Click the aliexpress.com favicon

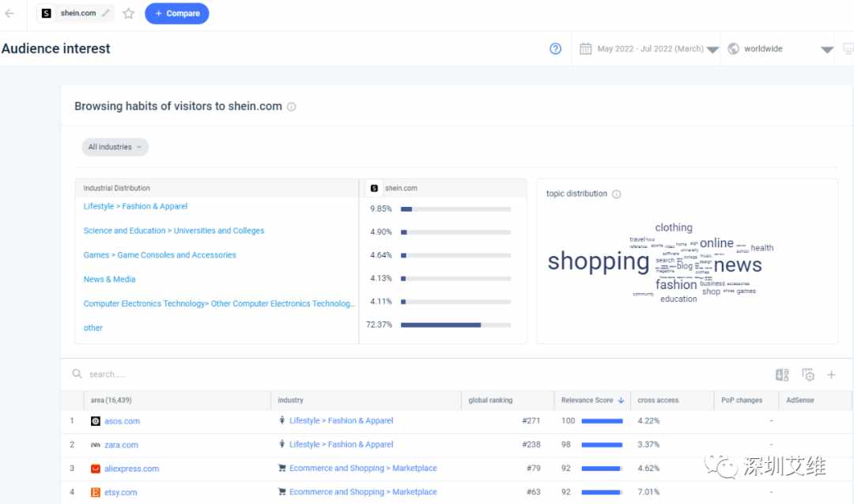tap(96, 468)
